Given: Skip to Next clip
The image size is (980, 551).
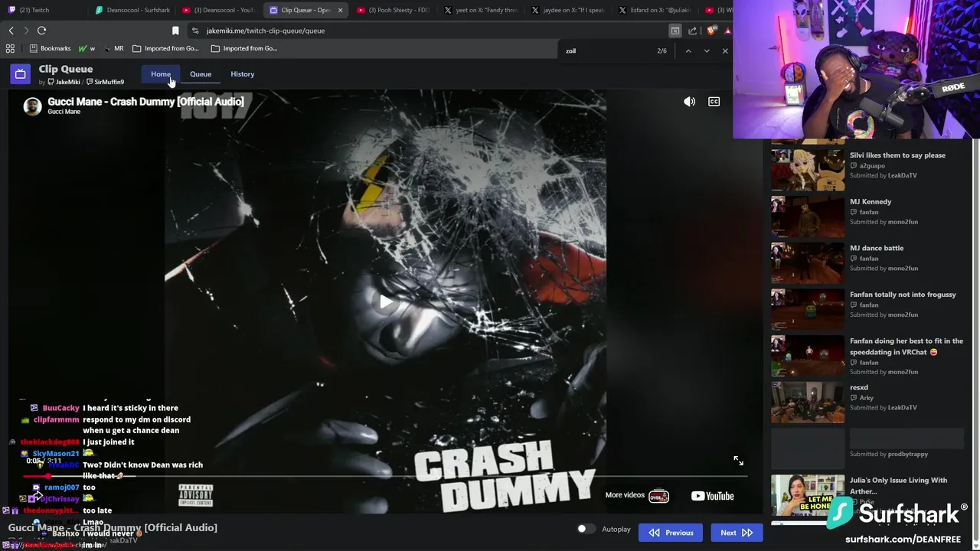Looking at the screenshot, I should click(x=737, y=533).
